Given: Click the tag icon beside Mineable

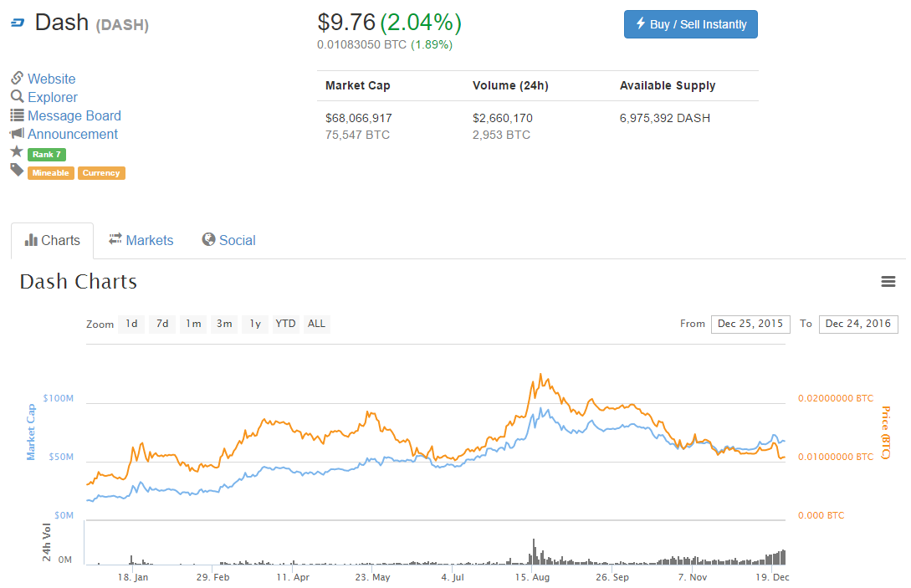Looking at the screenshot, I should tap(17, 171).
